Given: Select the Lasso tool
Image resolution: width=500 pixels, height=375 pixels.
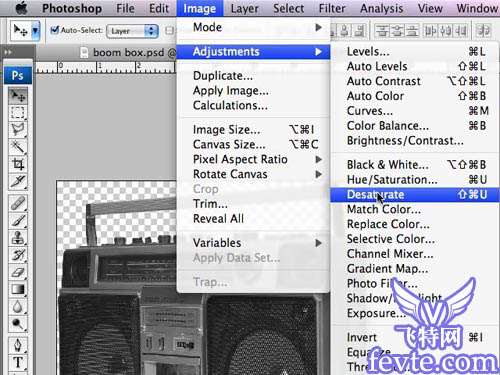Looking at the screenshot, I should 18,129.
